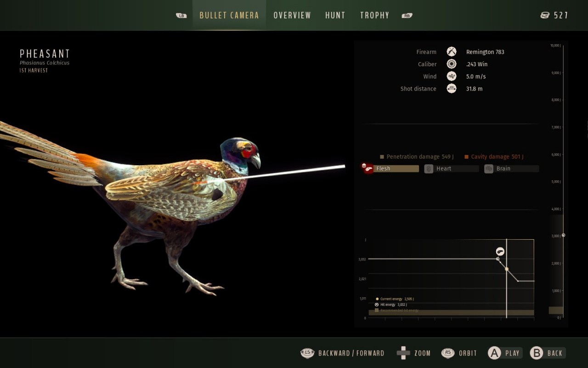The image size is (588, 368).
Task: Click the red flesh kill icon
Action: coord(367,168)
